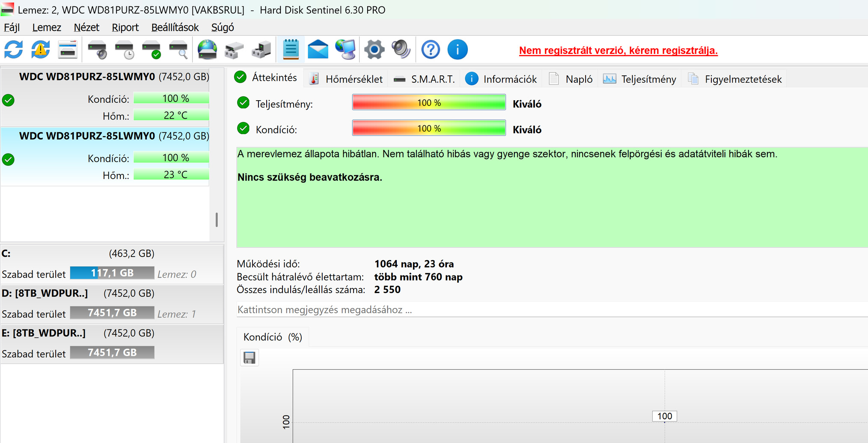Image resolution: width=868 pixels, height=443 pixels.
Task: Click the 23 °C temperature bar
Action: click(171, 175)
